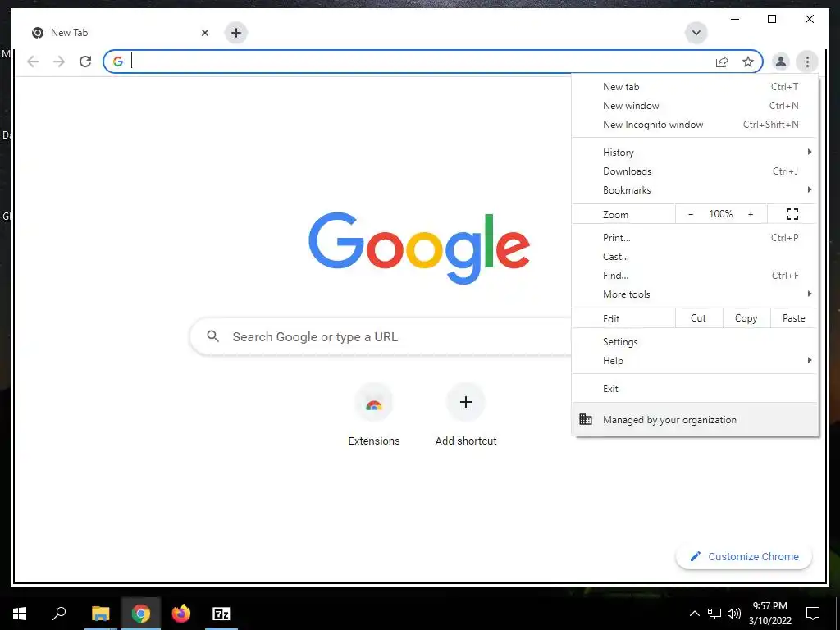840x630 pixels.
Task: Click the forward navigation arrow
Action: pyautogui.click(x=59, y=62)
